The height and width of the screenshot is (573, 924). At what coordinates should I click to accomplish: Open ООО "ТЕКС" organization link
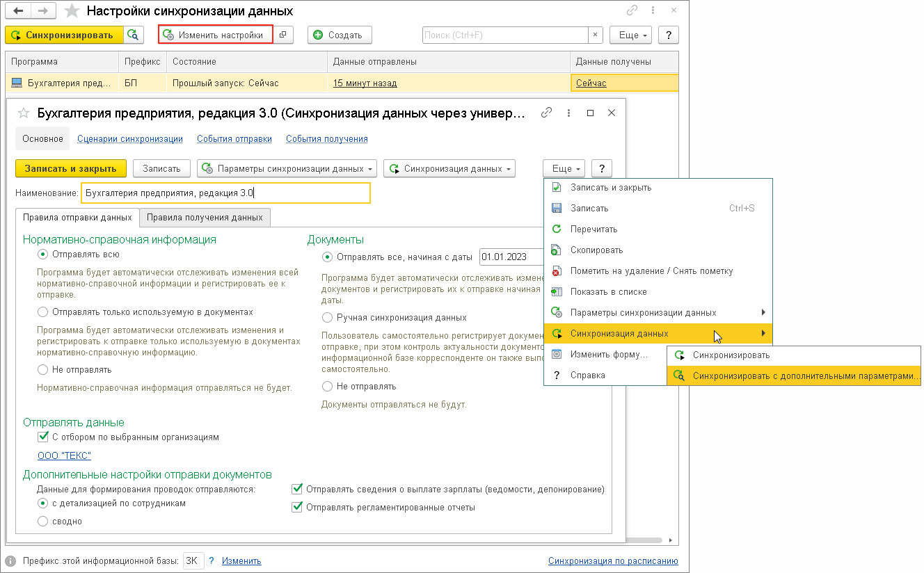tap(64, 455)
